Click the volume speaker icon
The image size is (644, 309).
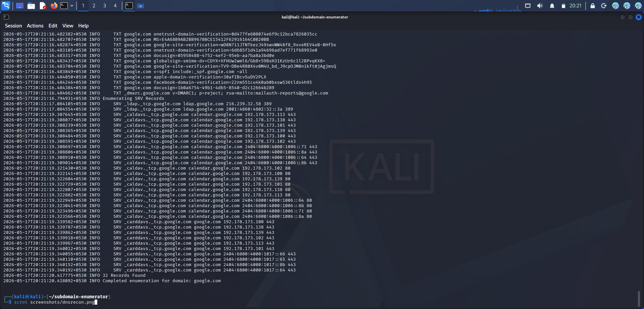[540, 6]
